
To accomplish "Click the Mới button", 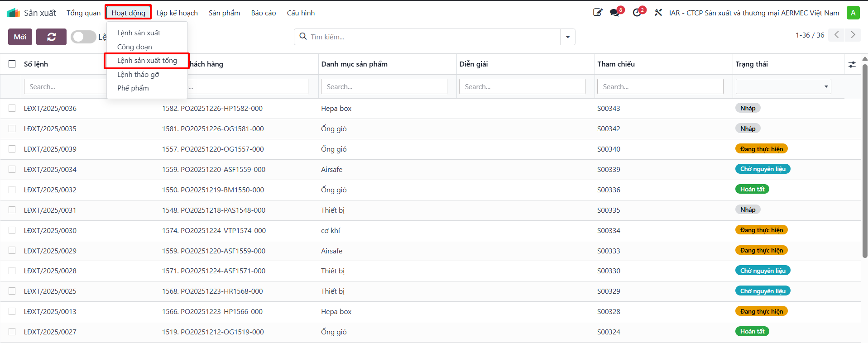I will pos(20,37).
